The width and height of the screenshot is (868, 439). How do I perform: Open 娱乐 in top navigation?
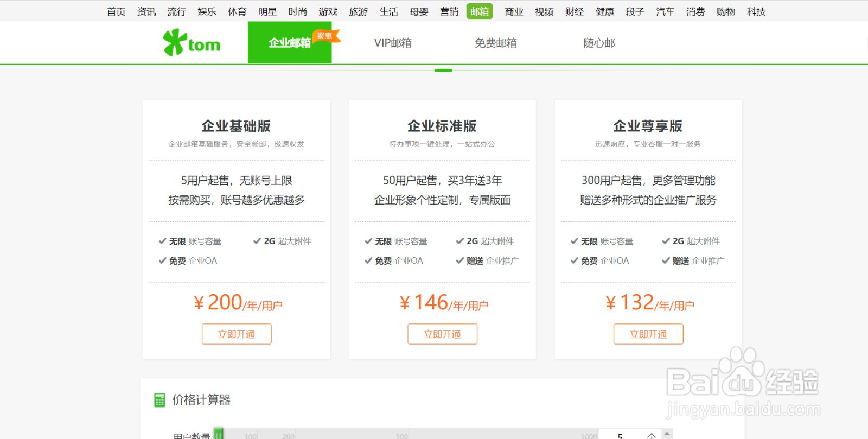pyautogui.click(x=207, y=11)
